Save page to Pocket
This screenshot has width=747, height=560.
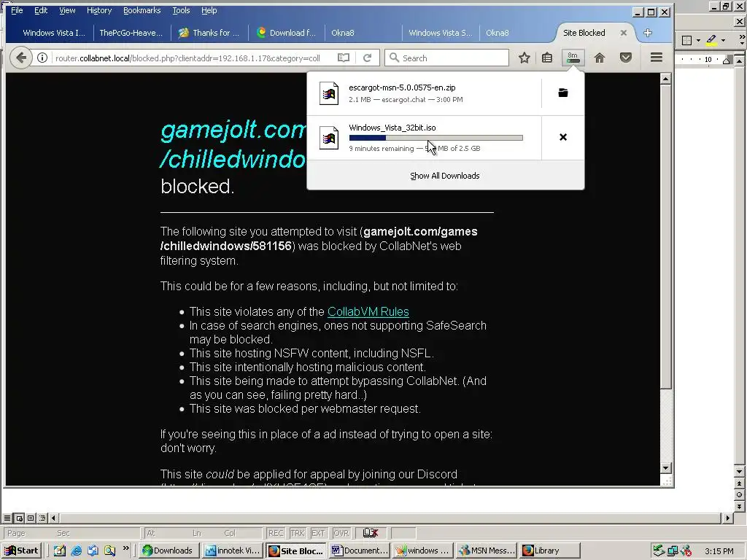(x=625, y=58)
